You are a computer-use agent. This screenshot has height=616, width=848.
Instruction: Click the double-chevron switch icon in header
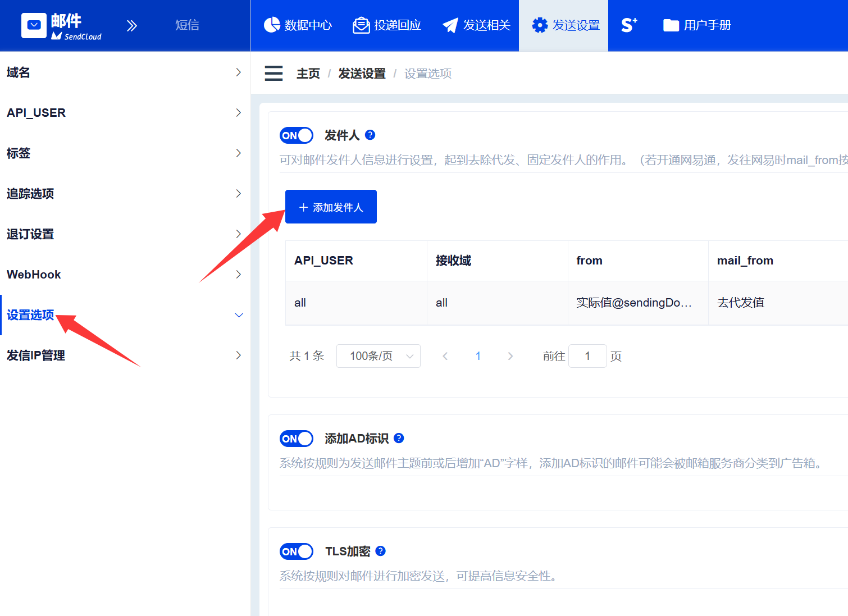tap(131, 26)
